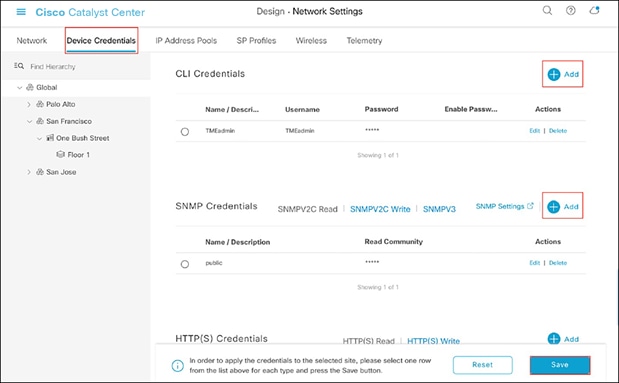Click the Palo Alto area icon
Screen dimensions: 619x383
(40, 104)
